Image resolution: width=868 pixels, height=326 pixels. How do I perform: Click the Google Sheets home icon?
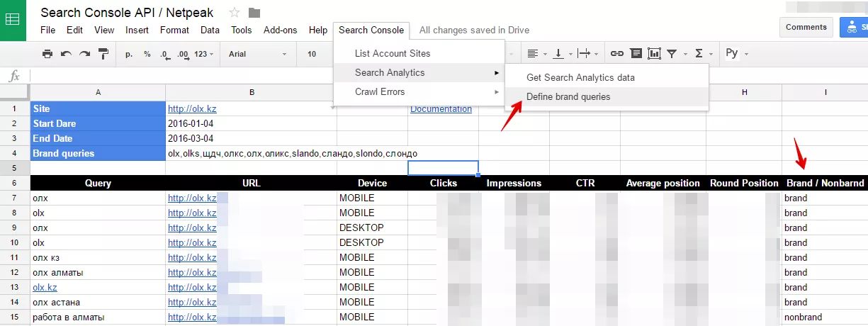[x=13, y=19]
